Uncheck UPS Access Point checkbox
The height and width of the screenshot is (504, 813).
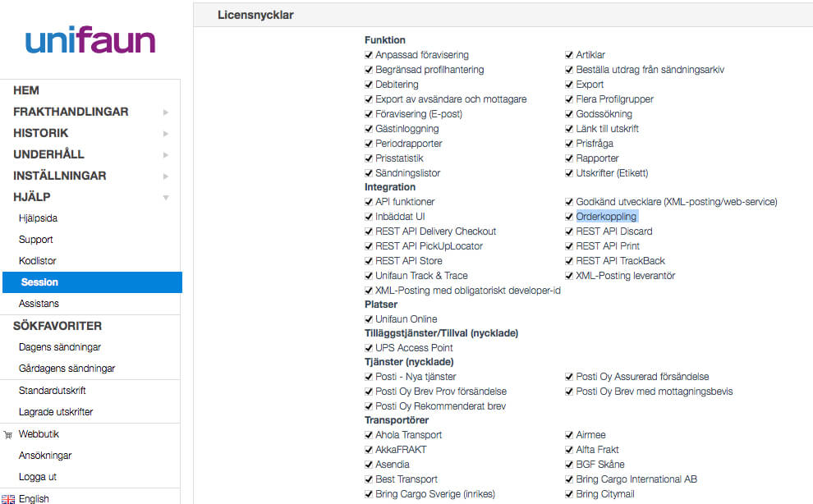[369, 348]
